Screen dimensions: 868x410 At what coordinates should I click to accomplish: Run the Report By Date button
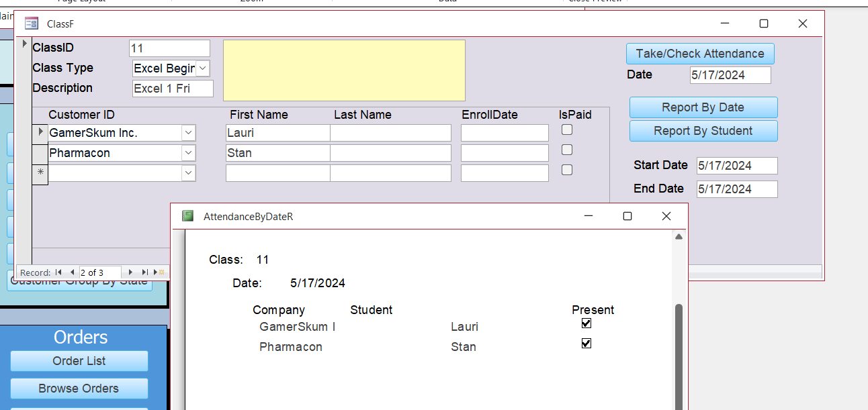click(703, 107)
